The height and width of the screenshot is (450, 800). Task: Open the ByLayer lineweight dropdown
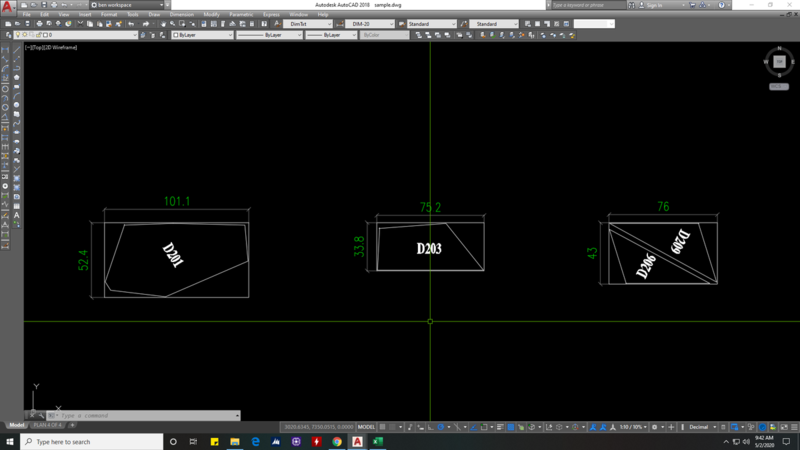(x=331, y=35)
